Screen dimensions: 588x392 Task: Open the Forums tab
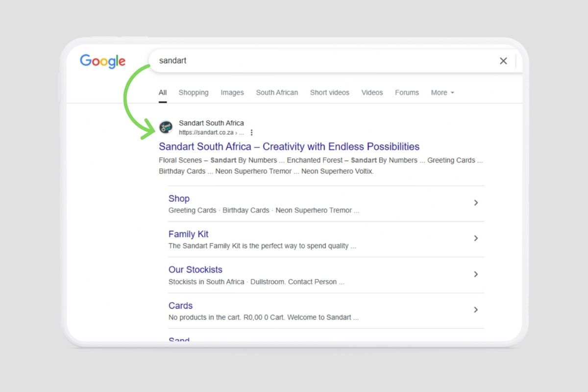pyautogui.click(x=407, y=93)
